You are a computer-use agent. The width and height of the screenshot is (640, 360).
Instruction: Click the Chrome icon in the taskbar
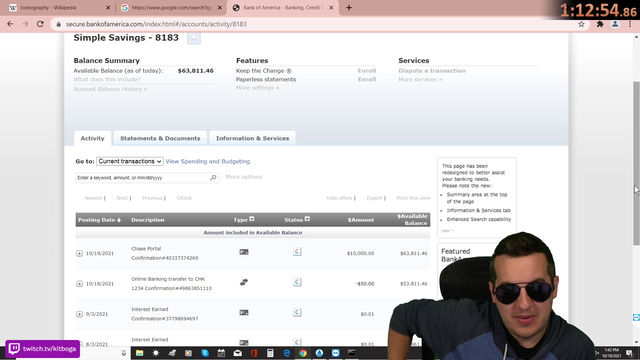point(303,353)
